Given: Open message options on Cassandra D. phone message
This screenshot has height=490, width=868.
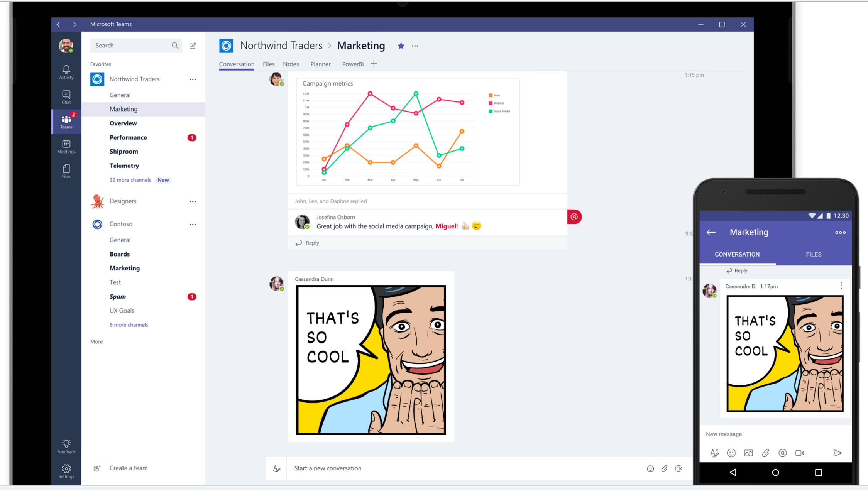Looking at the screenshot, I should (x=841, y=286).
